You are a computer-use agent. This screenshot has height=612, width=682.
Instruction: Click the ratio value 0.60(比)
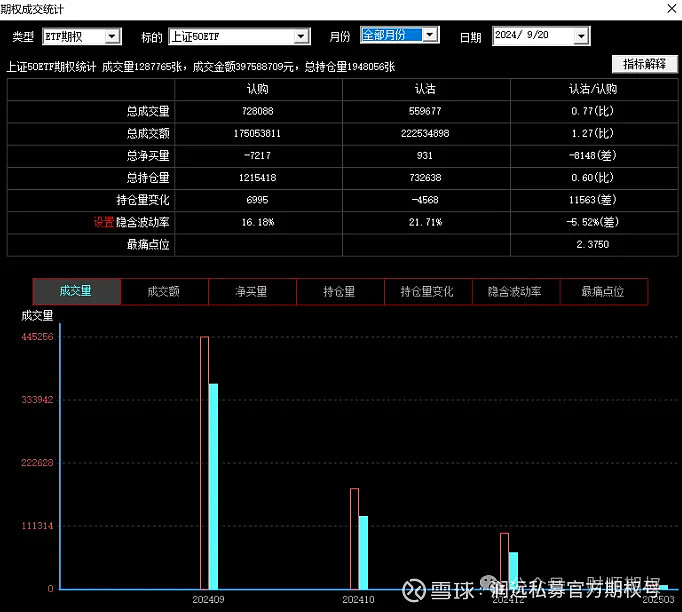coord(592,178)
